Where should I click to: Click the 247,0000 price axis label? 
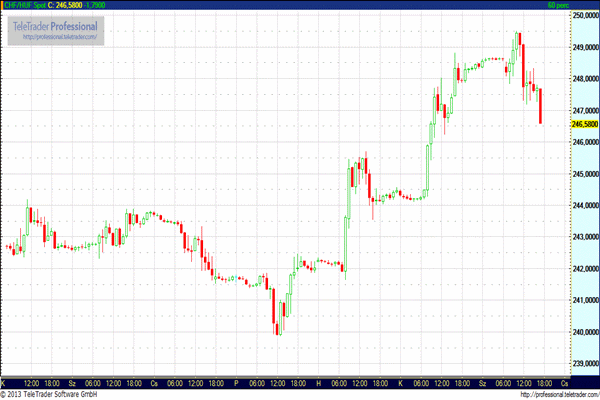(584, 110)
